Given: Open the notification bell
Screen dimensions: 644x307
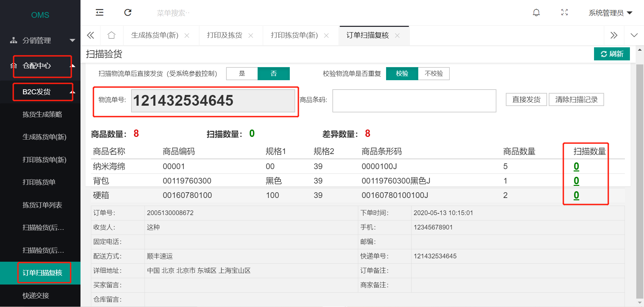Looking at the screenshot, I should tap(536, 13).
